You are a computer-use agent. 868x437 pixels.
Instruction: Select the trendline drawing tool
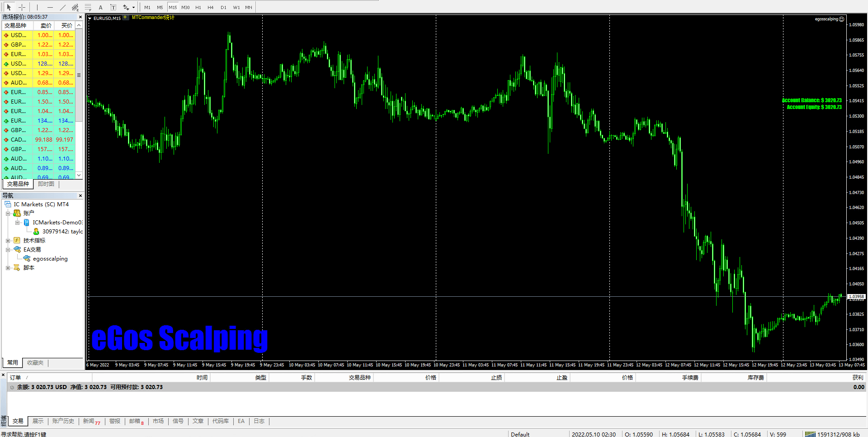[x=63, y=7]
